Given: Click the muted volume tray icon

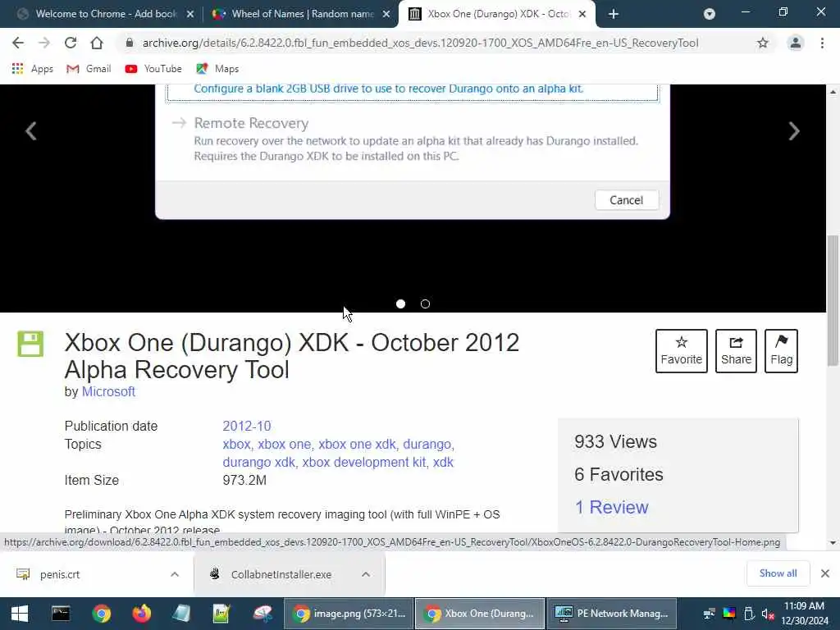Looking at the screenshot, I should tap(768, 614).
